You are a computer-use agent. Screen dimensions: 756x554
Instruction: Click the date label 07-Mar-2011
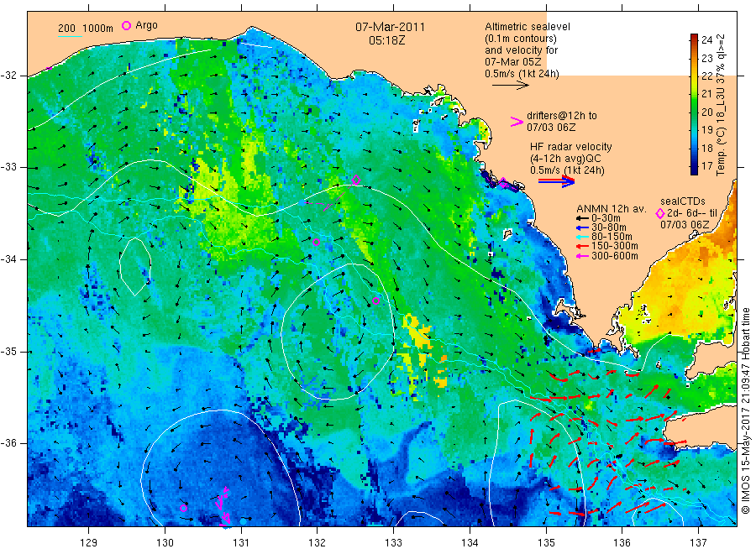click(x=390, y=28)
